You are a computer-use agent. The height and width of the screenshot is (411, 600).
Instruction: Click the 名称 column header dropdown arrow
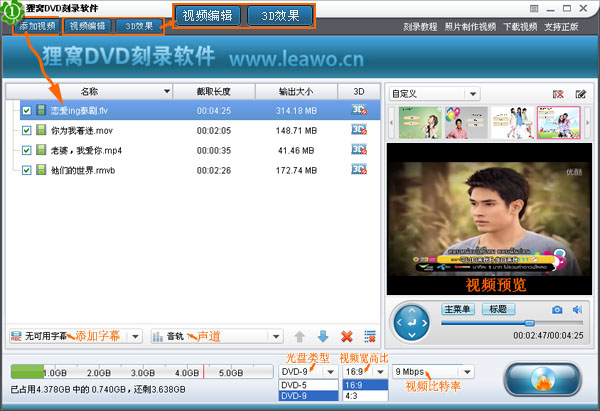click(x=167, y=91)
